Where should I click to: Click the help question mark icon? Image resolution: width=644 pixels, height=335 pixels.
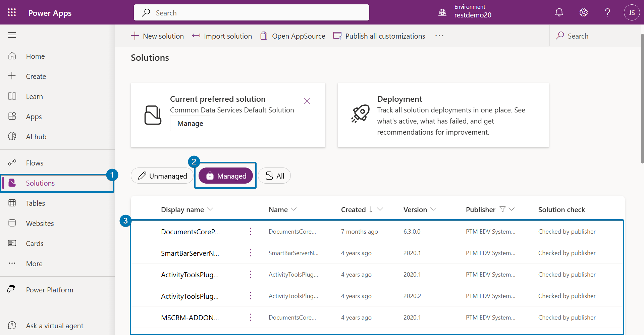(607, 12)
